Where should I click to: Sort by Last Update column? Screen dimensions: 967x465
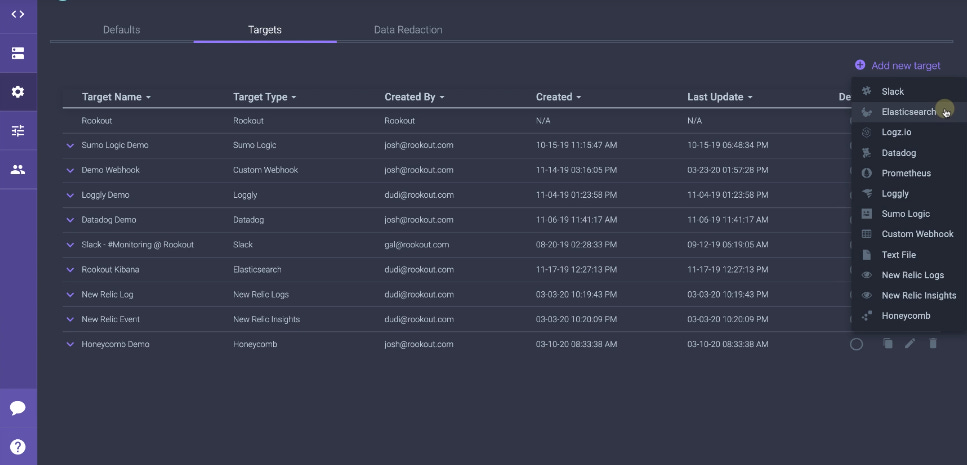tap(720, 97)
